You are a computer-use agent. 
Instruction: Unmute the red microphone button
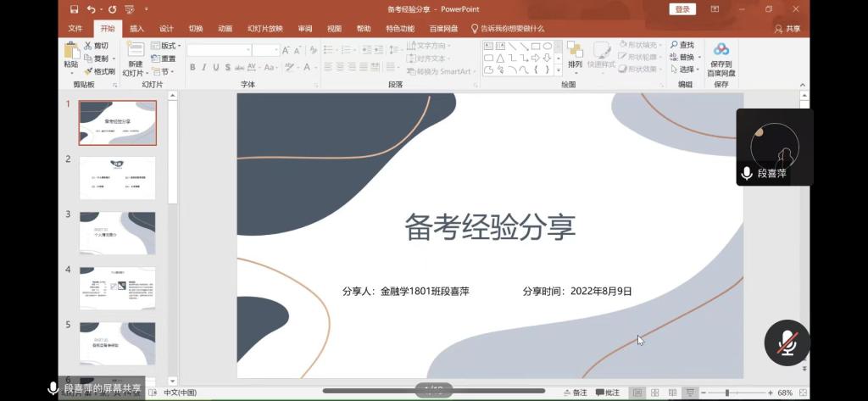click(787, 343)
